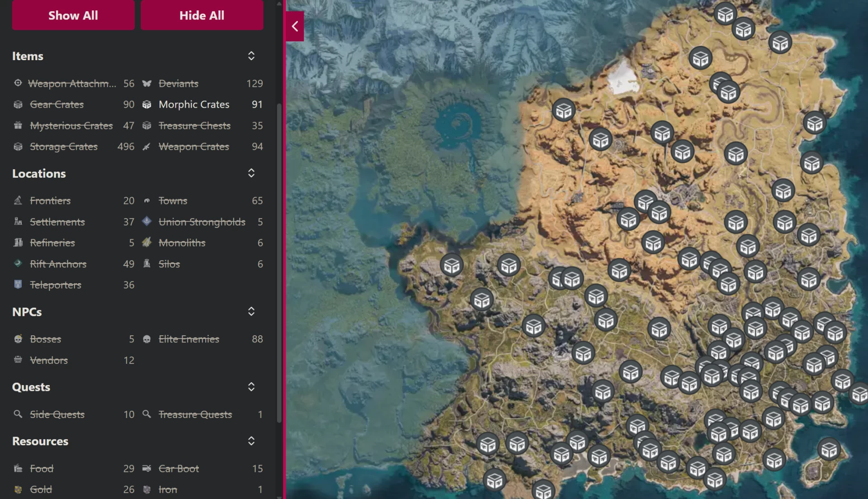Enable the Storage Crates filter
Image resolution: width=868 pixels, height=499 pixels.
[x=63, y=147]
